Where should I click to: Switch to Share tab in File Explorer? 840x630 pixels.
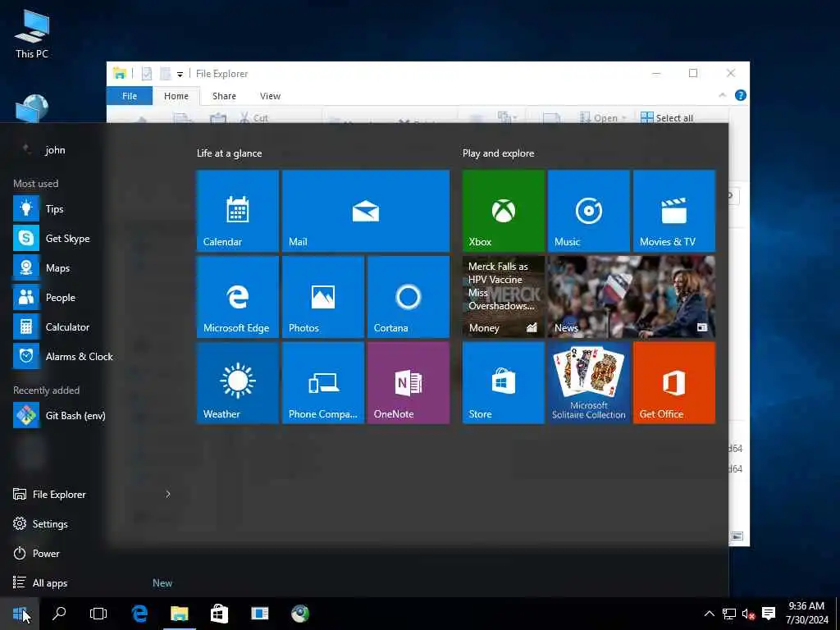[x=224, y=96]
